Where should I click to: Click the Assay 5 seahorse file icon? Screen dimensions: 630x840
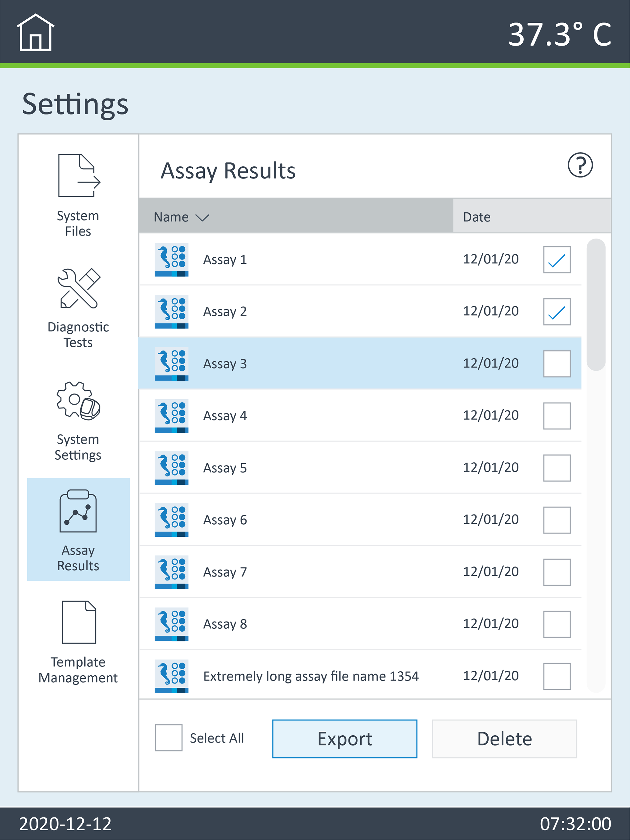click(x=172, y=468)
